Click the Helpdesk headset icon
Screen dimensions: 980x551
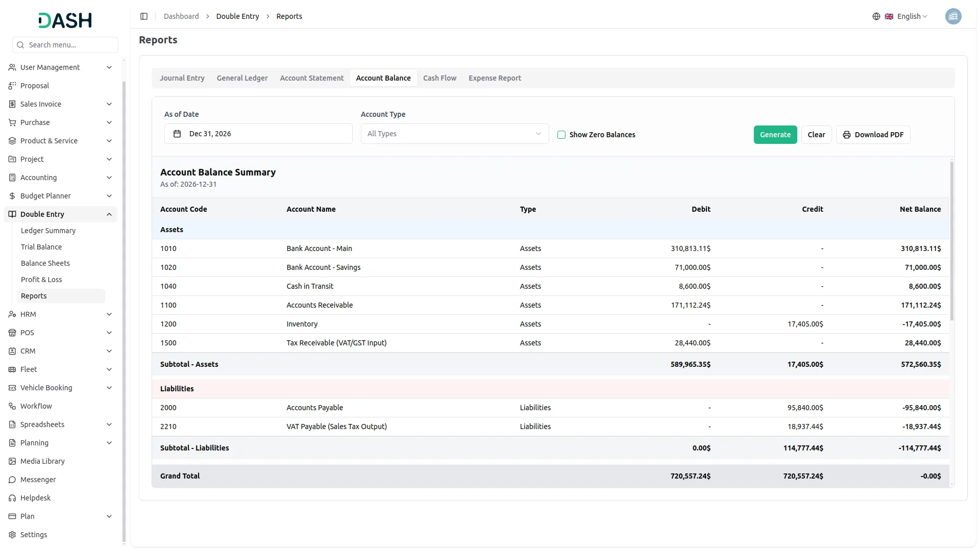click(12, 498)
